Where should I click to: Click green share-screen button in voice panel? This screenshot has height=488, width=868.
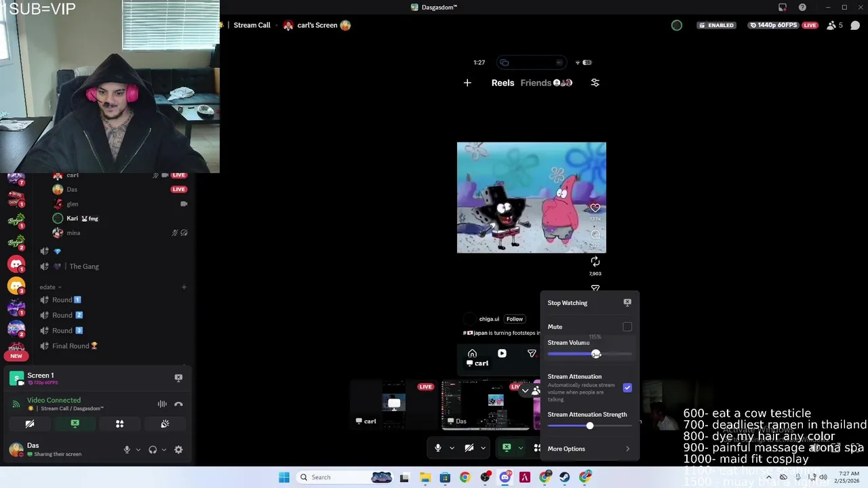point(75,424)
